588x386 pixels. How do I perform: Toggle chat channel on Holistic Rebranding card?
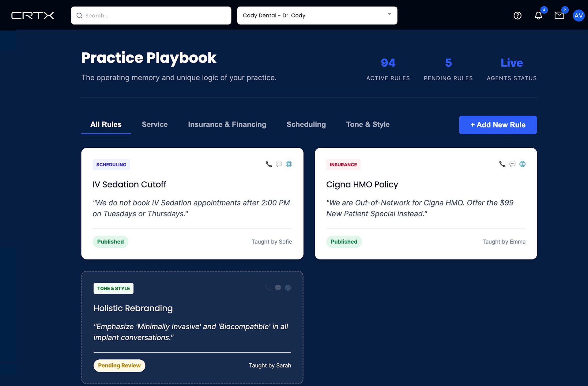[x=278, y=288]
